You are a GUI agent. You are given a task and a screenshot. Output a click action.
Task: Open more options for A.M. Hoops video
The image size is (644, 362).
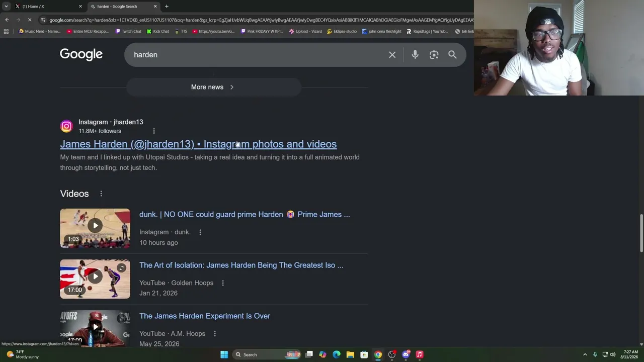(x=215, y=334)
